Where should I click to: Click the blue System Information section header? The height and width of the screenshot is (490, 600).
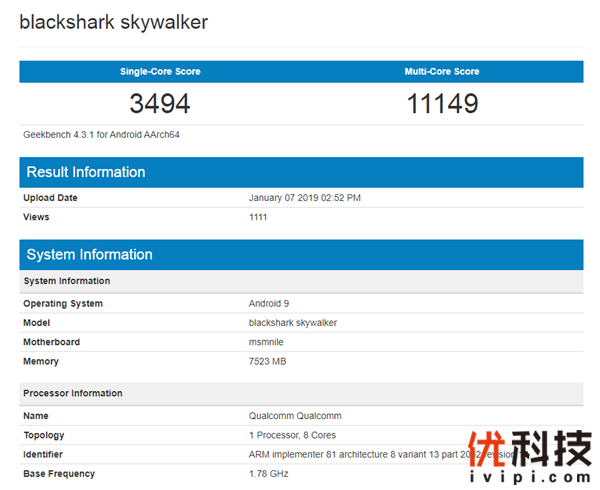point(302,255)
